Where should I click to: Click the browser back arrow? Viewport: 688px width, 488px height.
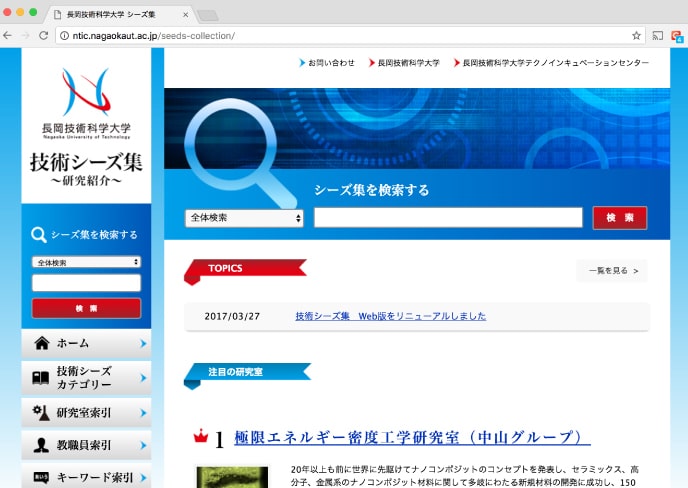[x=8, y=35]
